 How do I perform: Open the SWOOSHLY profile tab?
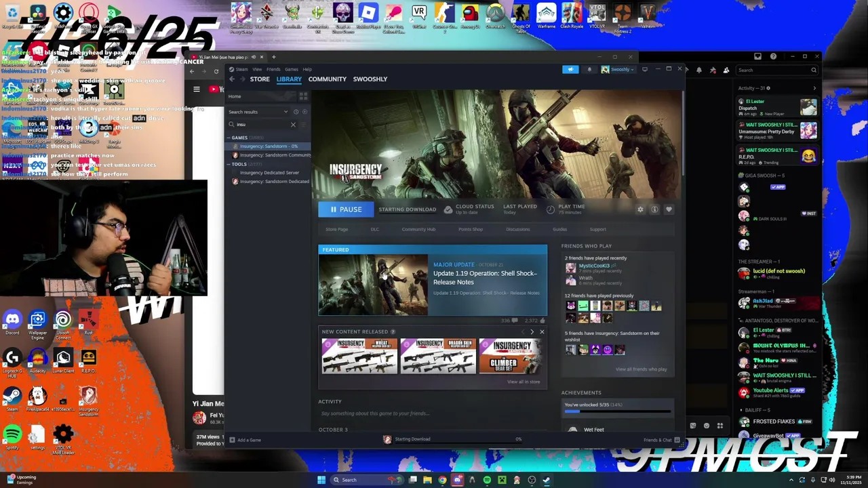point(370,79)
